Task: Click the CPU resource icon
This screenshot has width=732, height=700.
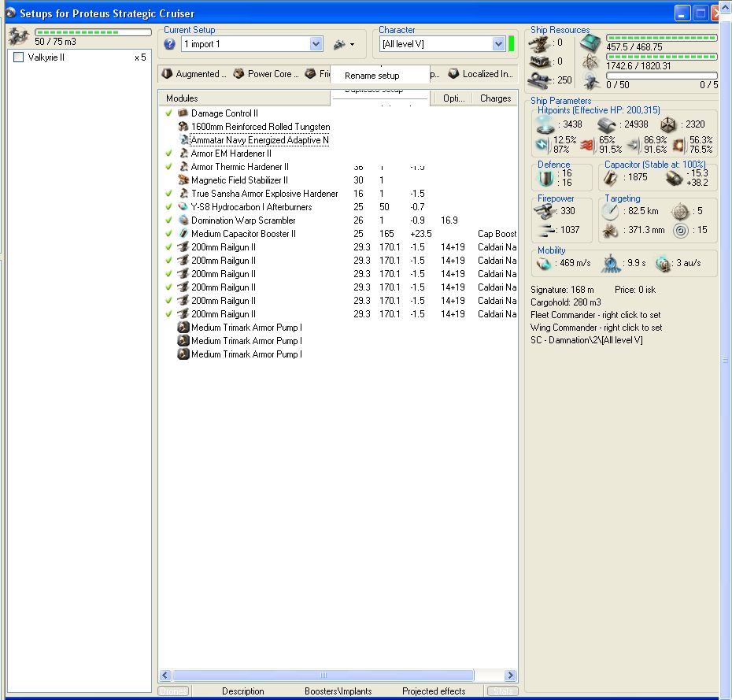Action: 590,43
